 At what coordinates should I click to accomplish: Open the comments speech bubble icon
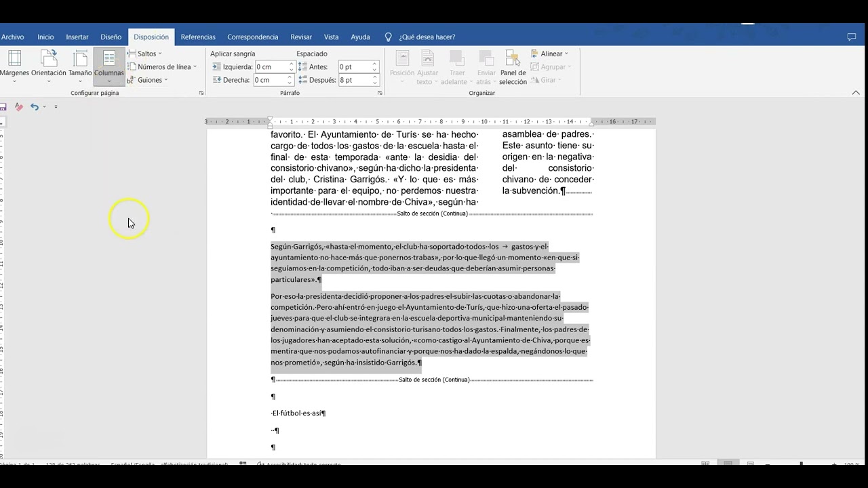pyautogui.click(x=852, y=37)
